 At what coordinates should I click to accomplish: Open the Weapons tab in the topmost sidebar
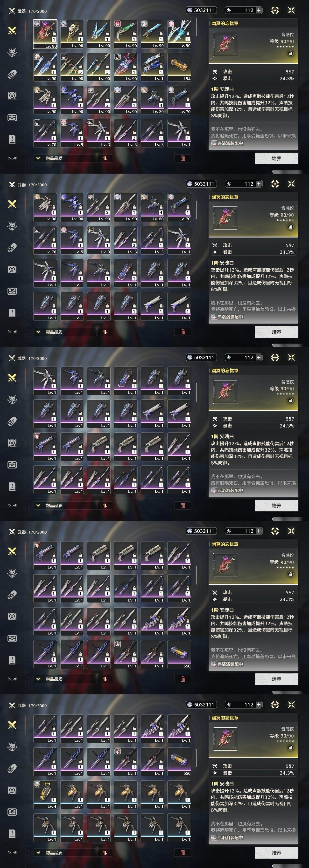tap(12, 31)
